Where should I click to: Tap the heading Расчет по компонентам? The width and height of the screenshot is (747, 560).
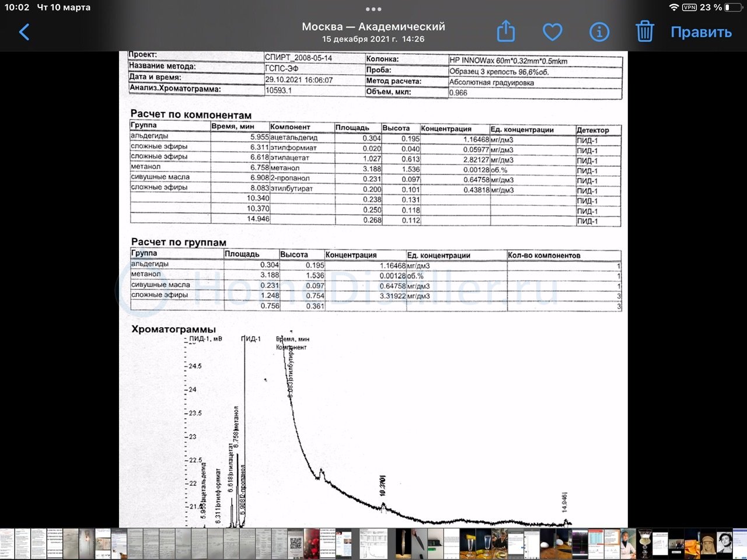point(191,114)
